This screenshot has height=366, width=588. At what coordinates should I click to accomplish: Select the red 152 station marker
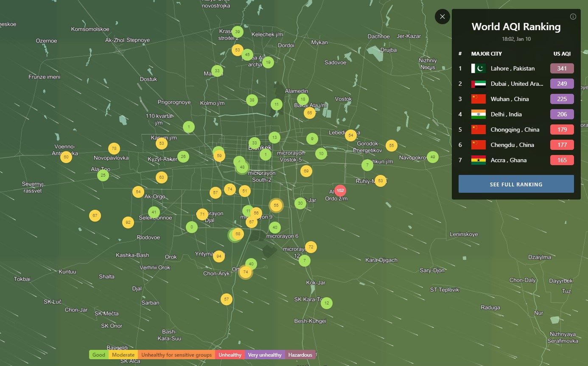(340, 191)
